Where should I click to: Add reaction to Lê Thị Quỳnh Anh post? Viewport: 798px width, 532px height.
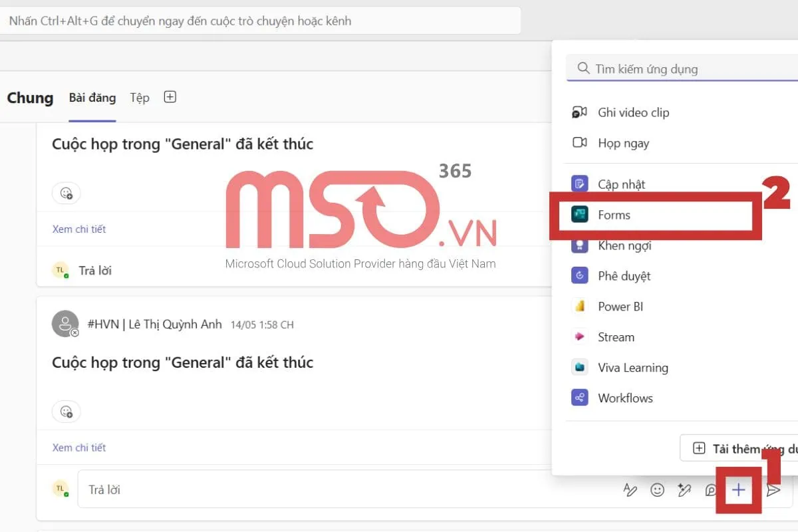66,412
